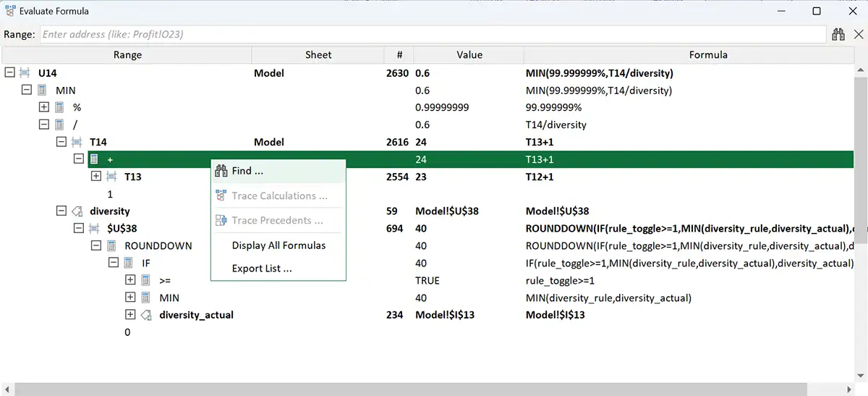Image resolution: width=868 pixels, height=396 pixels.
Task: Click the name tag icon beside diversity_actual
Action: 146,315
